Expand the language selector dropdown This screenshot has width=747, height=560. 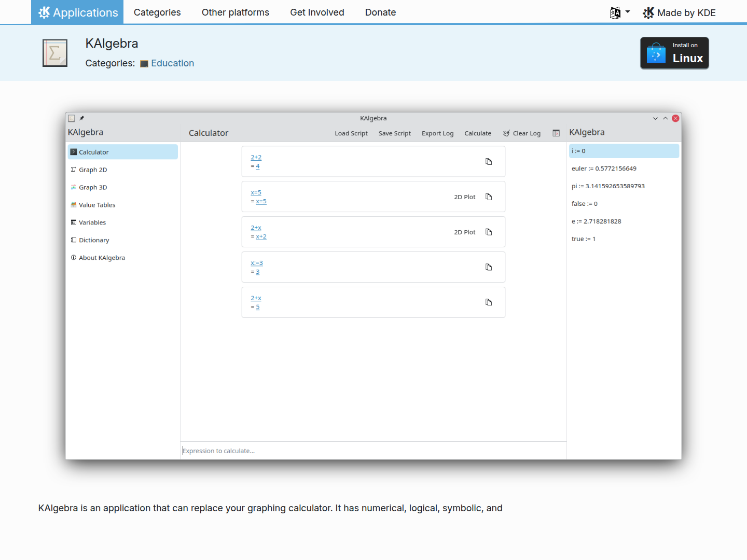click(x=620, y=12)
